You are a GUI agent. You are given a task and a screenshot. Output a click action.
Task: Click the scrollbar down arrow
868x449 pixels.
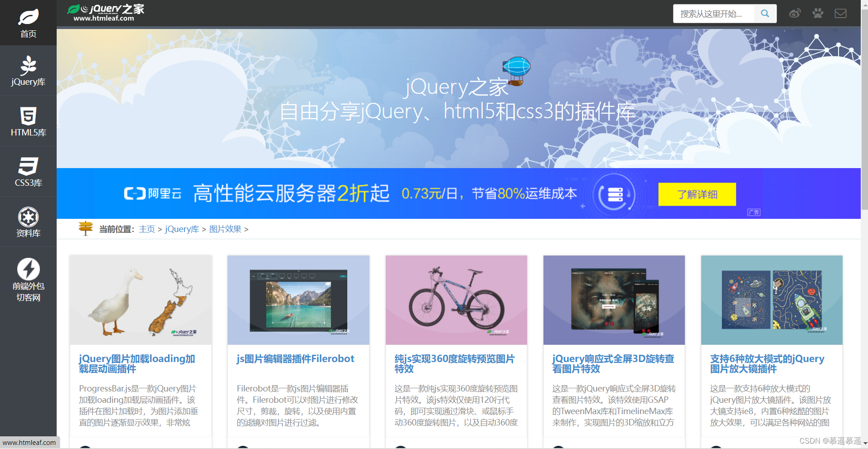pos(865,444)
